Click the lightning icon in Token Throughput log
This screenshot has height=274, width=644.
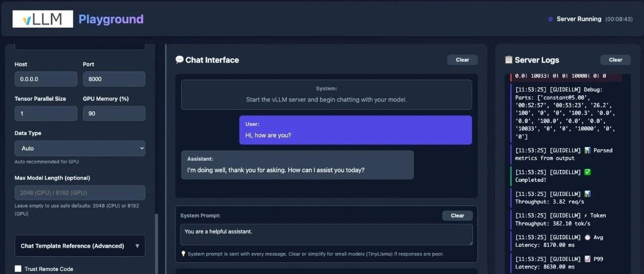587,216
